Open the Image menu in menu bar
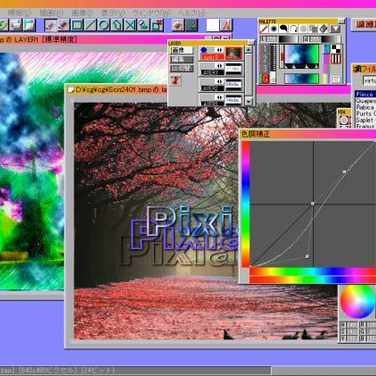The height and width of the screenshot is (376, 376). [x=82, y=13]
